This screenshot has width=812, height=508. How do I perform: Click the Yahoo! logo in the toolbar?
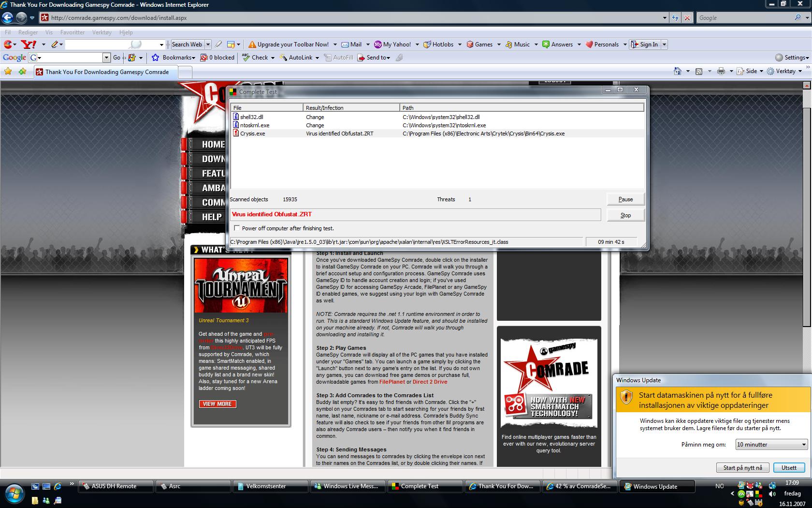pyautogui.click(x=29, y=45)
